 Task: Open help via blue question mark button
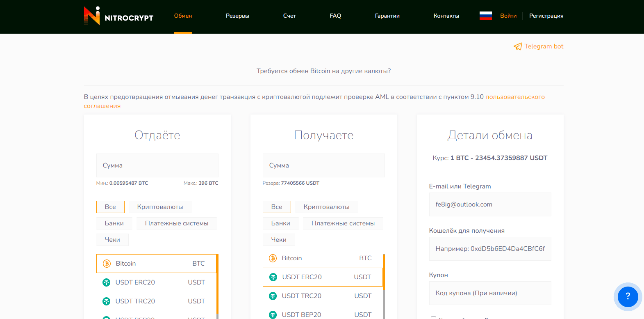coord(627,296)
